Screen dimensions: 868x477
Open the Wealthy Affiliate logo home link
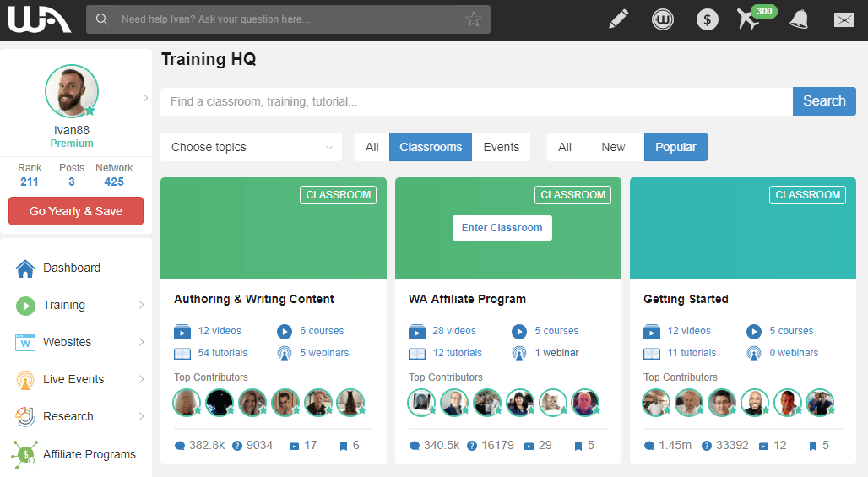tap(40, 19)
